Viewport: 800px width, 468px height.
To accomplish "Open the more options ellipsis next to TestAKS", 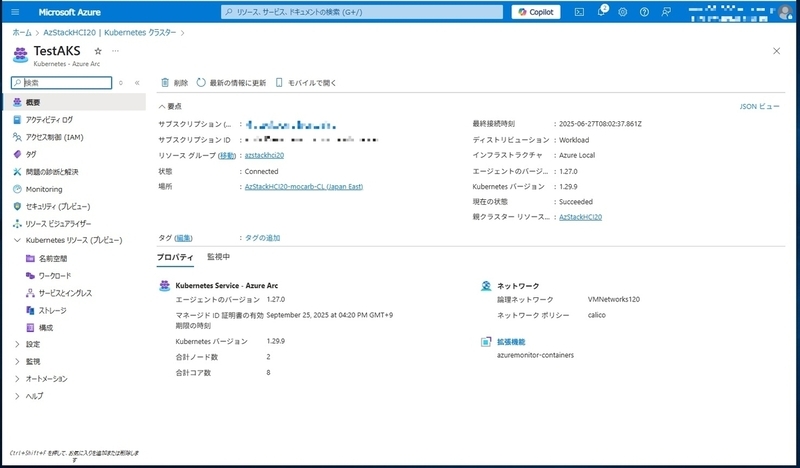I will pos(115,51).
